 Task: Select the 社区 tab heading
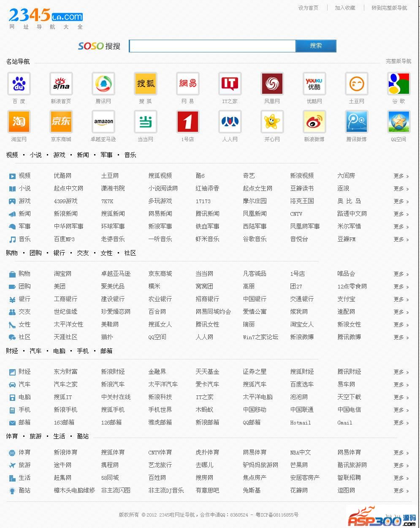pyautogui.click(x=130, y=253)
